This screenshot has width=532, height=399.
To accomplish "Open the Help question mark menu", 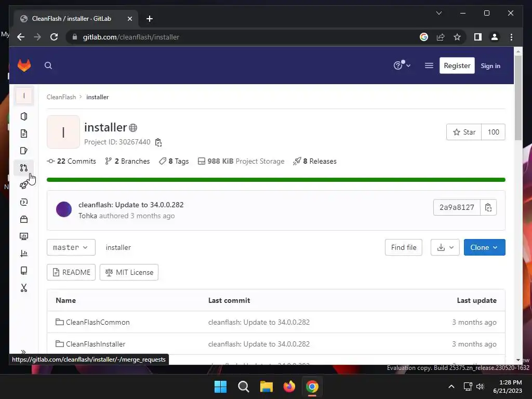I will click(402, 65).
